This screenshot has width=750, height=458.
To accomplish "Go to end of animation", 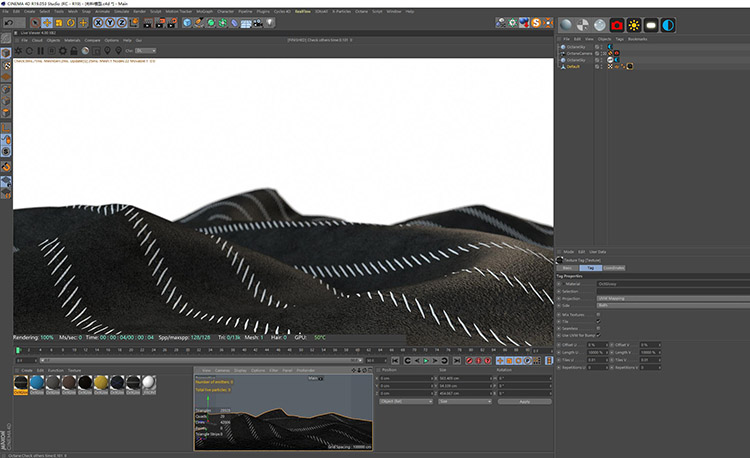I will [457, 360].
